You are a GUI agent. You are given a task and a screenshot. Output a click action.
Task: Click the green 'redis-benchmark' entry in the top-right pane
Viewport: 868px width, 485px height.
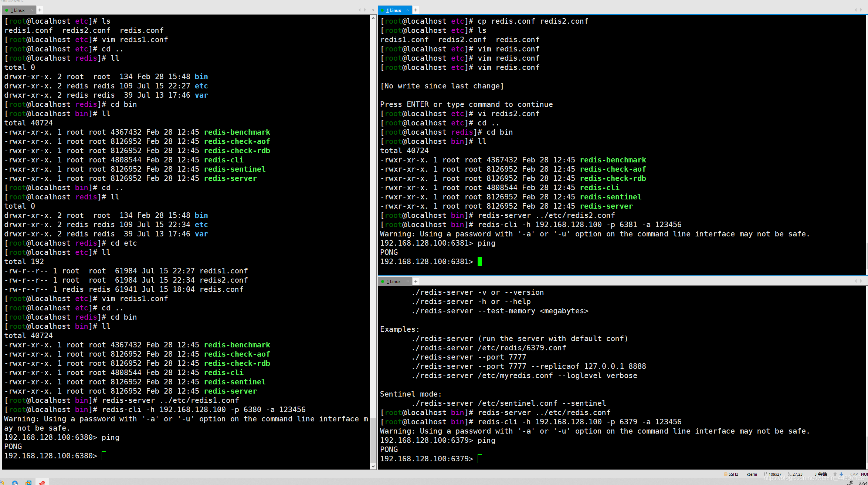coord(613,160)
